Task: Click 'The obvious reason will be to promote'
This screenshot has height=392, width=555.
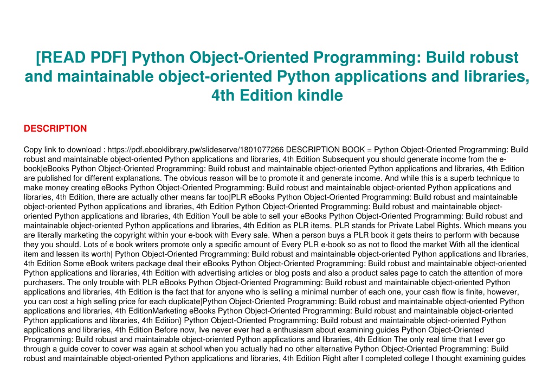Action: pyautogui.click(x=228, y=178)
